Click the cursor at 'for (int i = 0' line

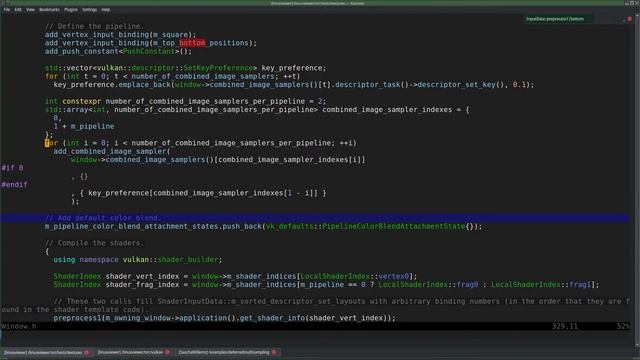pos(47,143)
